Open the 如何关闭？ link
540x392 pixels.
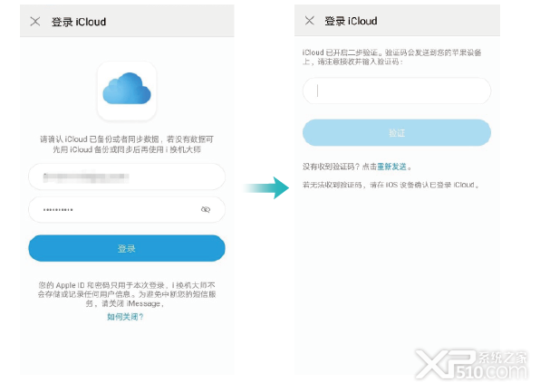125,317
